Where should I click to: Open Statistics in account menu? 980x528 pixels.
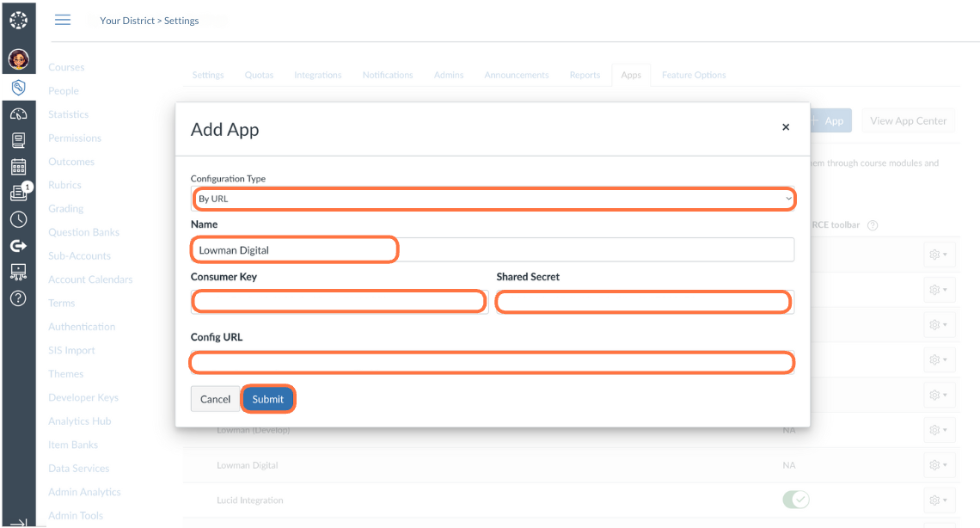(x=69, y=114)
